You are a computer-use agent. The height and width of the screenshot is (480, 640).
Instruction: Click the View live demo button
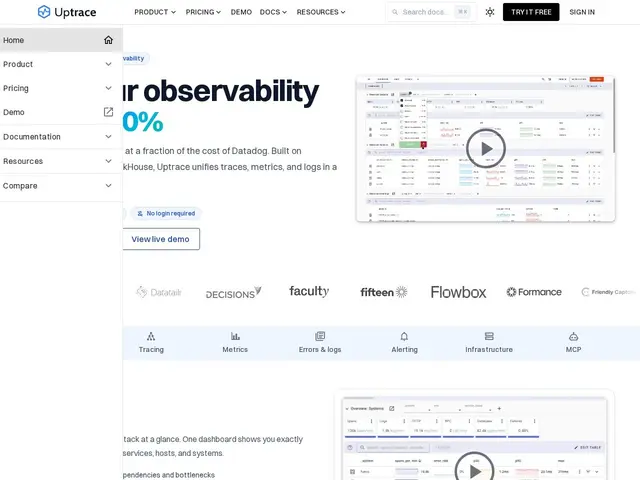pyautogui.click(x=161, y=239)
